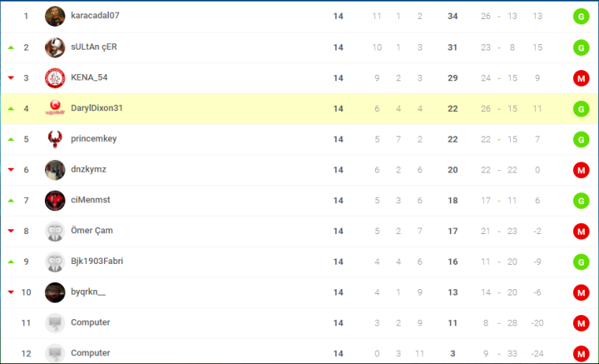
Task: Select the ciMenmst username
Action: point(91,200)
